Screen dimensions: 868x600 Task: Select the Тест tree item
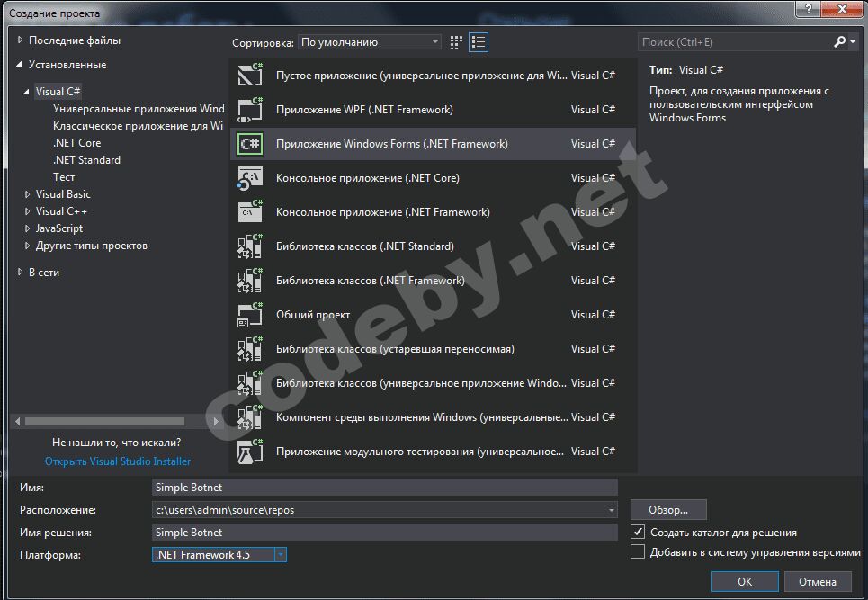click(x=64, y=177)
